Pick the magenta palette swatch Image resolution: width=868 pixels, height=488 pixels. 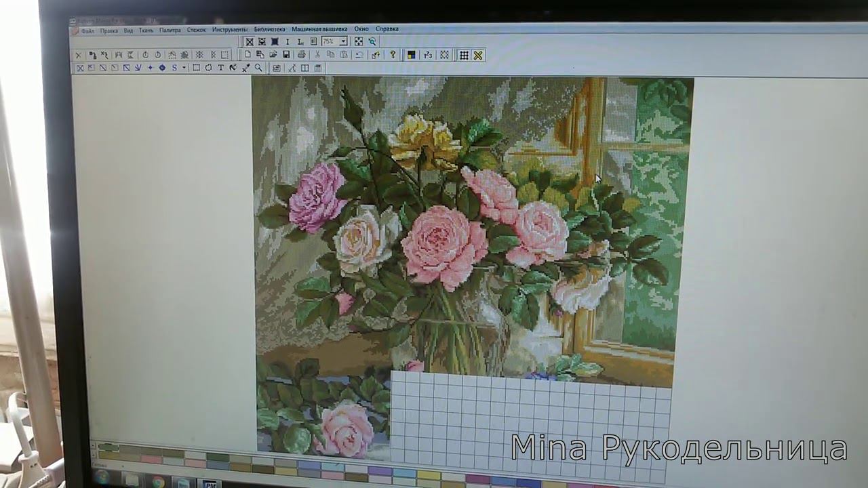point(478,479)
